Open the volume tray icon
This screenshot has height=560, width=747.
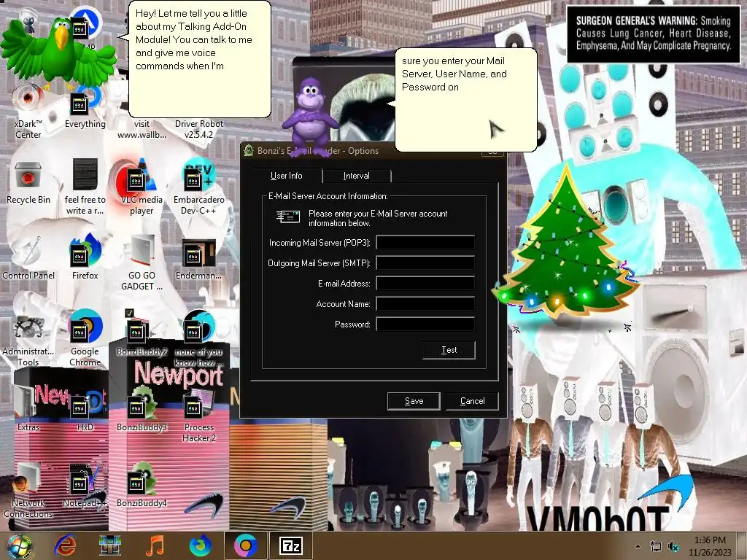pyautogui.click(x=673, y=547)
